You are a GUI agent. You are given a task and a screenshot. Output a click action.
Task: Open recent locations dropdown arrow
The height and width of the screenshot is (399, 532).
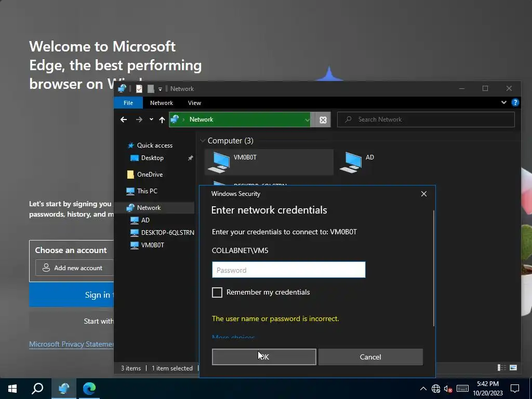coord(151,119)
